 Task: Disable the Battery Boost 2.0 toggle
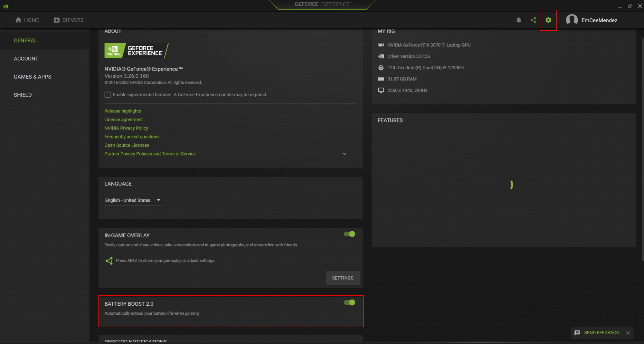pyautogui.click(x=349, y=302)
